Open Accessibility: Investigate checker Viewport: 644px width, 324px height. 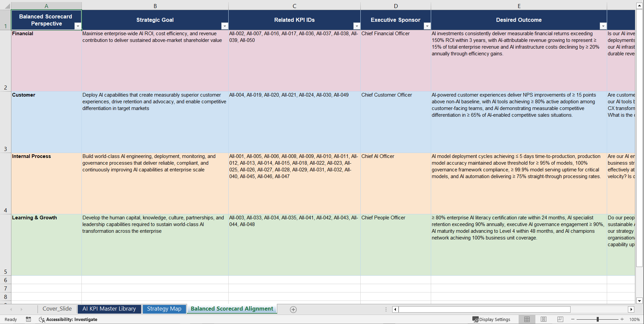68,319
